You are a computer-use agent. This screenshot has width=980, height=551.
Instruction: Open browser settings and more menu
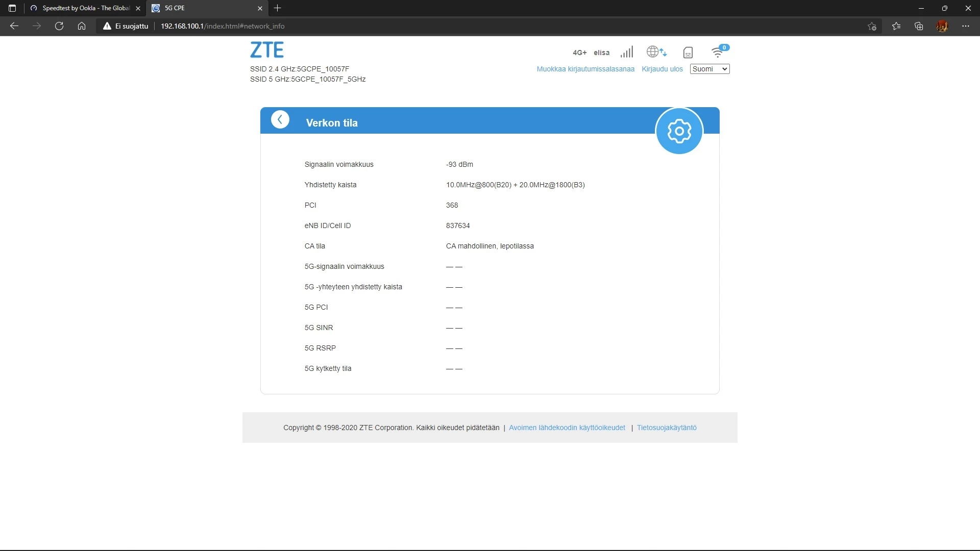(x=965, y=26)
